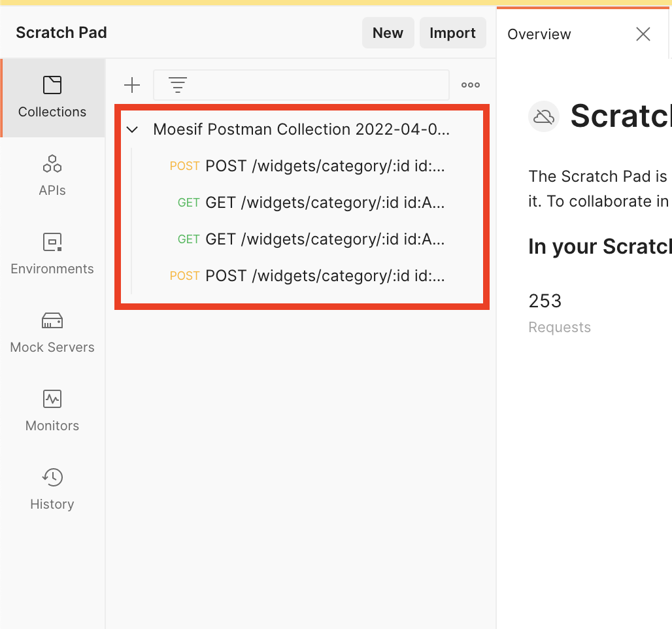Viewport: 672px width, 629px height.
Task: Open the APIs sidebar section
Action: pos(52,176)
